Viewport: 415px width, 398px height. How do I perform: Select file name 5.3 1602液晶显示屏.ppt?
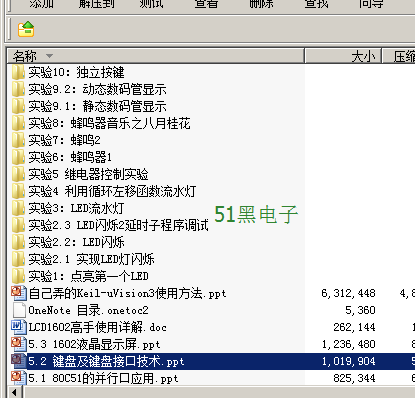tap(94, 344)
